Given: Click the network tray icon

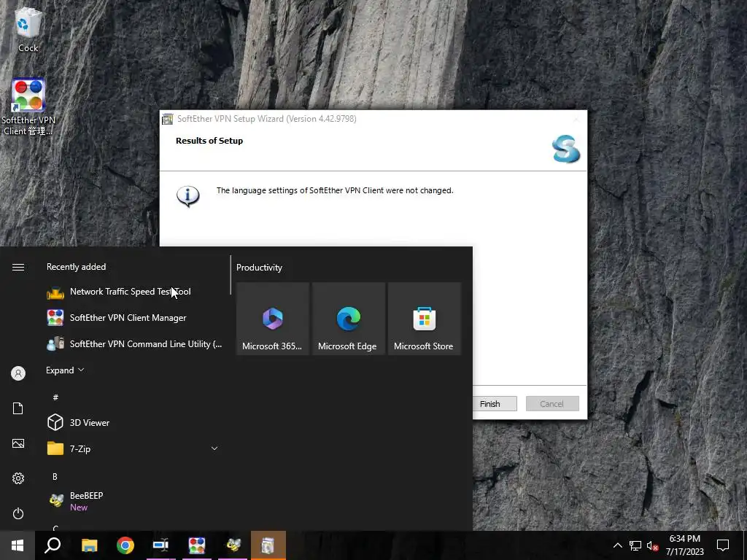Looking at the screenshot, I should point(635,545).
